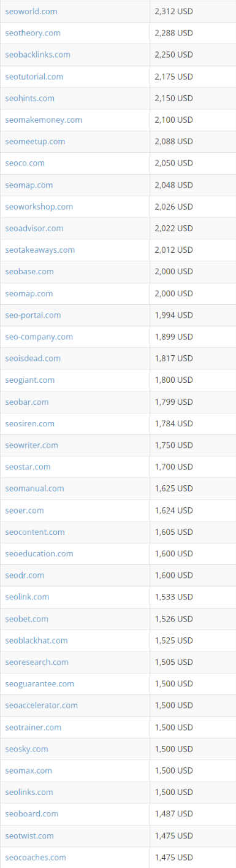Screen dimensions: 236x868
Task: Click the seobet.com link
Action: pyautogui.click(x=26, y=618)
